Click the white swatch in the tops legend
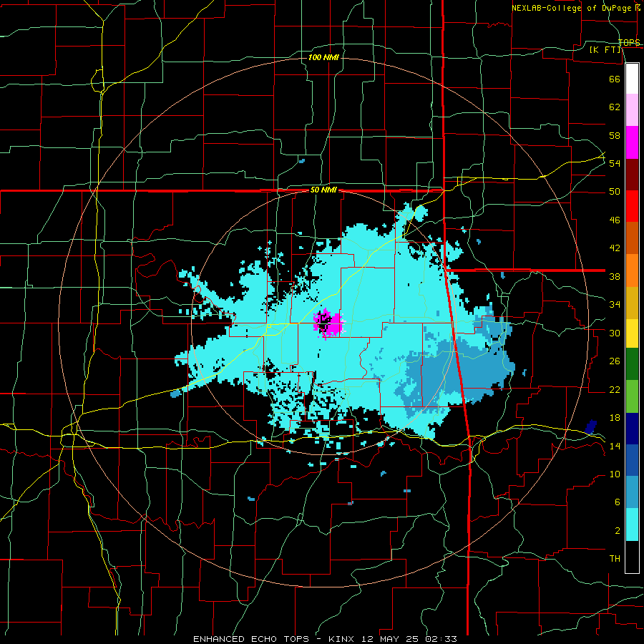 (632, 79)
